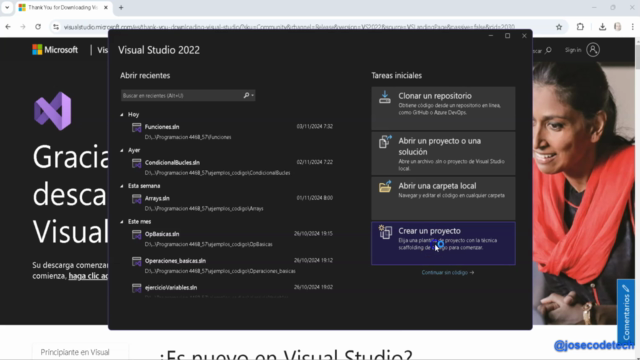This screenshot has height=360, width=640.
Task: Open search options dropdown arrow in recents box
Action: point(253,96)
